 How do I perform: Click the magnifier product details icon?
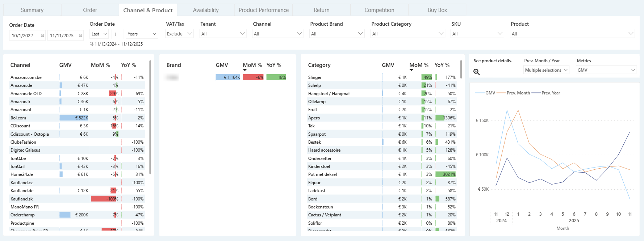477,72
